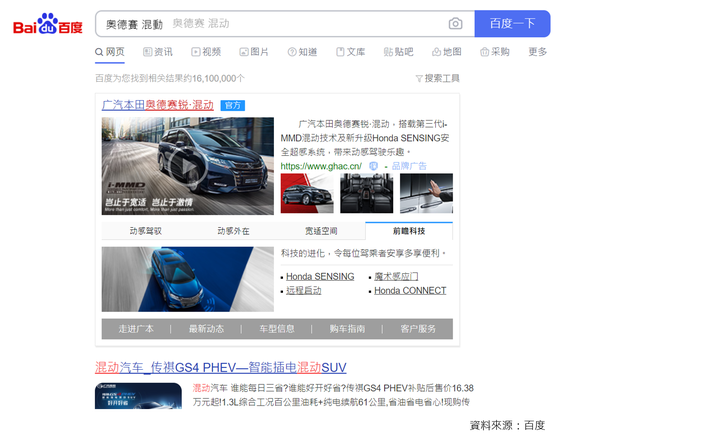Open the 文库 tab

[x=350, y=52]
